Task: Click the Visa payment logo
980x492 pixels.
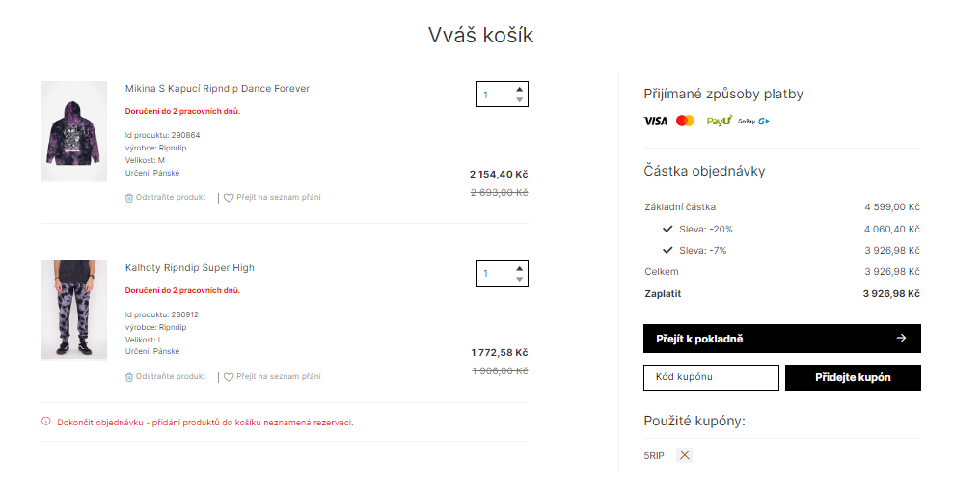Action: click(656, 121)
